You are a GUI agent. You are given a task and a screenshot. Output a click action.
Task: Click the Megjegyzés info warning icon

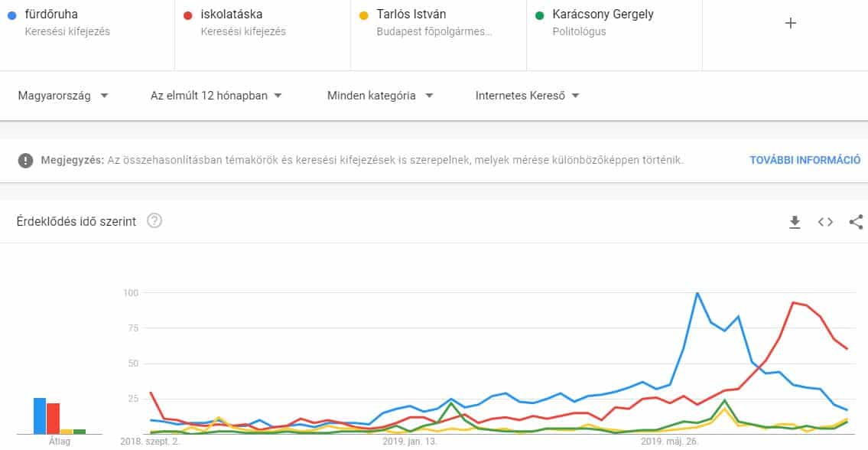coord(26,160)
